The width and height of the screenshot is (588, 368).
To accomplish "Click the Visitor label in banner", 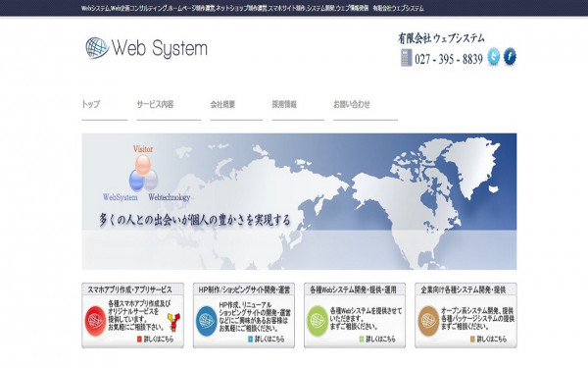I will point(143,149).
